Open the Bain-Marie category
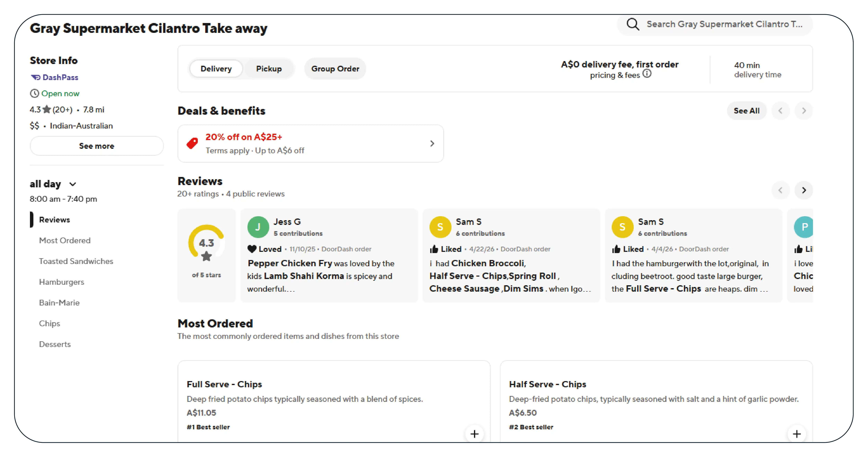868x457 pixels. click(59, 303)
